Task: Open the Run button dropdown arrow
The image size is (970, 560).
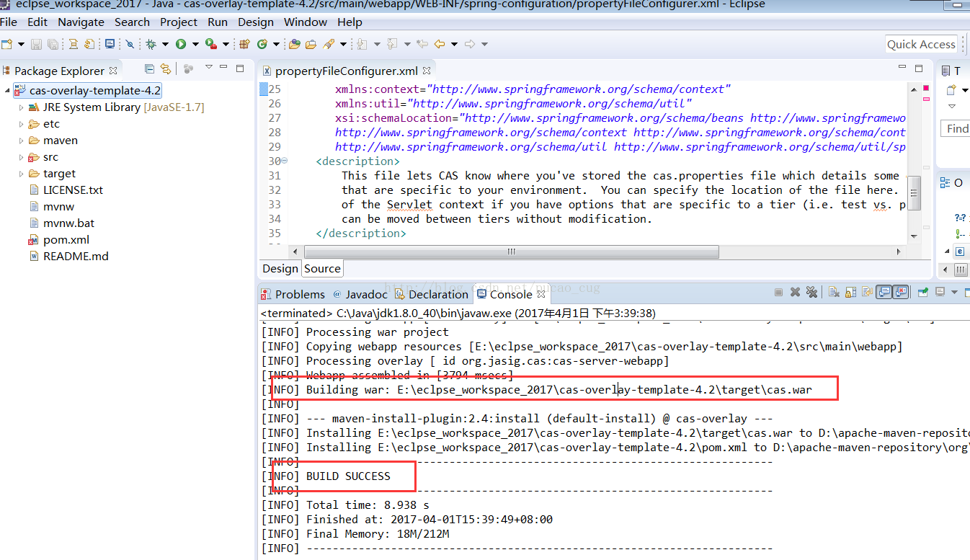Action: [195, 44]
